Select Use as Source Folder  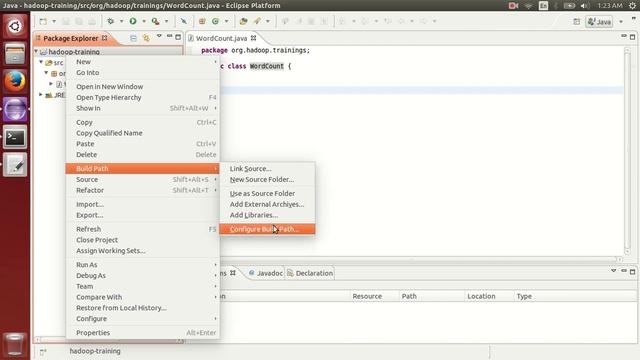pos(267,193)
